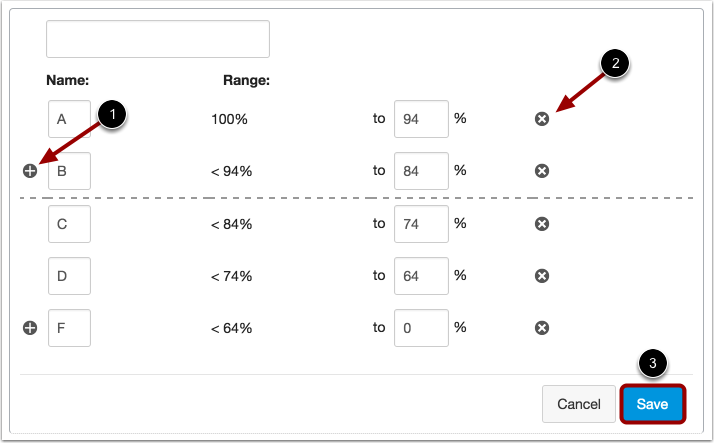This screenshot has height=443, width=714.
Task: Delete the C grade range row
Action: 541,224
